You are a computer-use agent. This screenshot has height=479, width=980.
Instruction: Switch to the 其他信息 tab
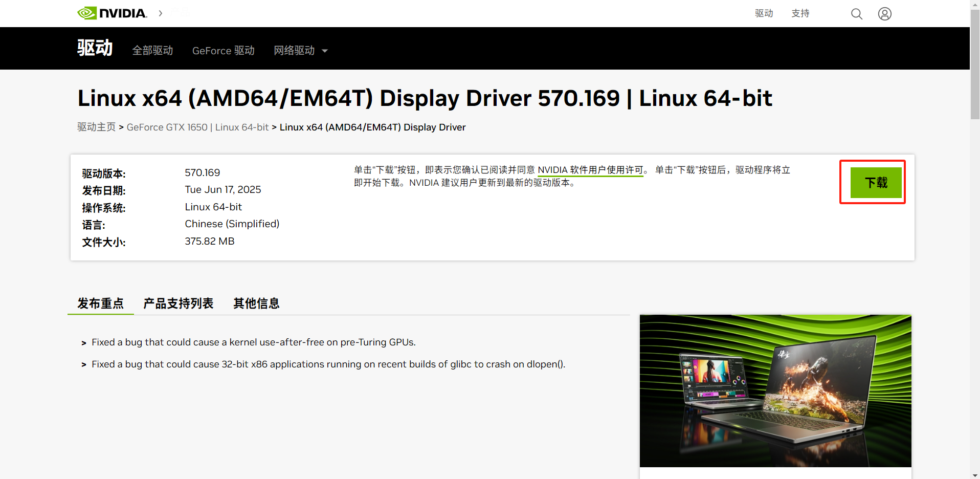(256, 303)
